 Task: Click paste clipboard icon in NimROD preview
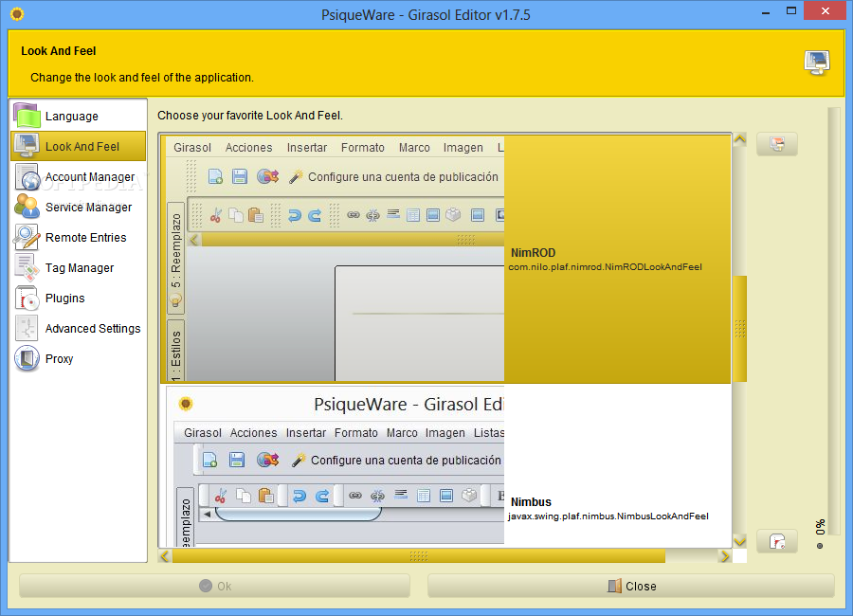pos(255,215)
